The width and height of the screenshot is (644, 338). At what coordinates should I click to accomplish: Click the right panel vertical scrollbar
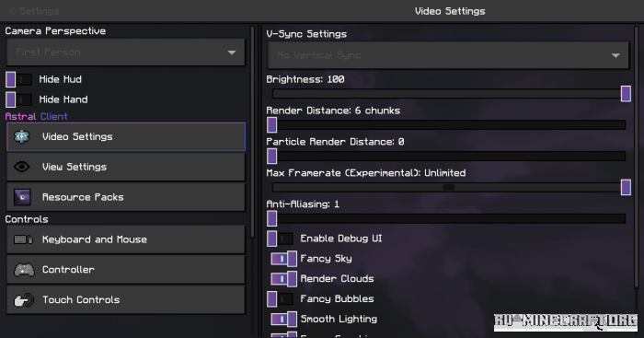pos(637,157)
